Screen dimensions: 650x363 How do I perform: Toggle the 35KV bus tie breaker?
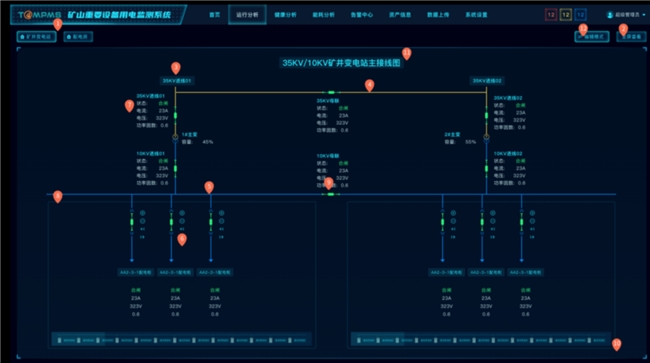click(x=331, y=92)
